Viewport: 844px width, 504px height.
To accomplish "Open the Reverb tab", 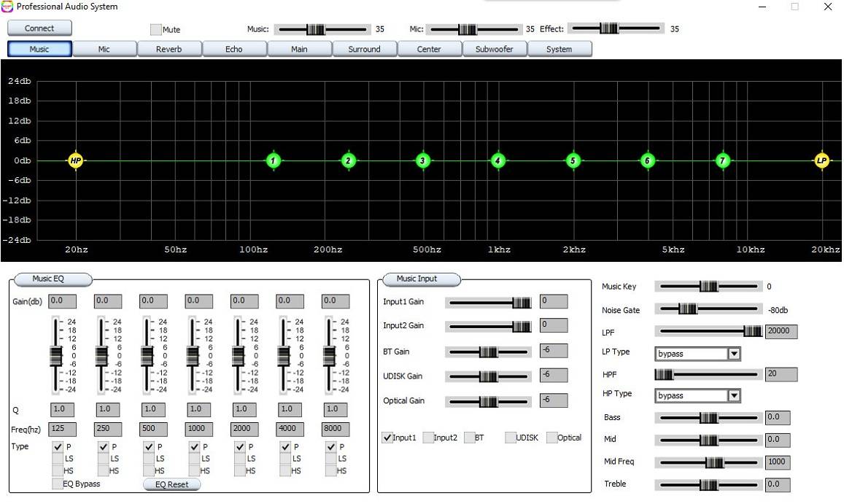I will point(169,49).
